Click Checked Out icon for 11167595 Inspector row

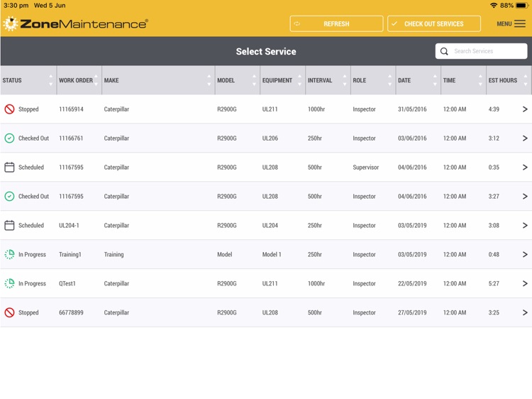click(9, 196)
